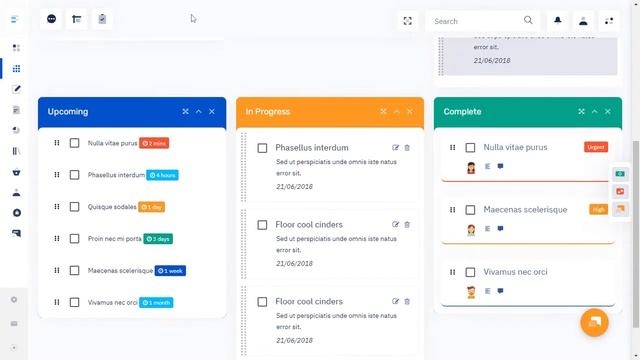Open the presentation board icon in sidebar
Screen dimensions: 640x360
point(16,233)
